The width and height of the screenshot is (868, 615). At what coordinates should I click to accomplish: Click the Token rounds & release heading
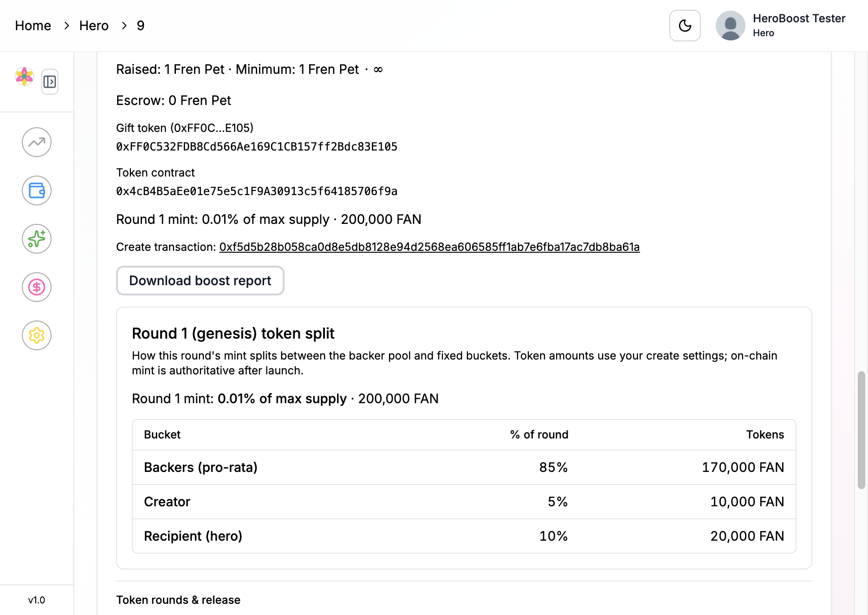coord(178,600)
